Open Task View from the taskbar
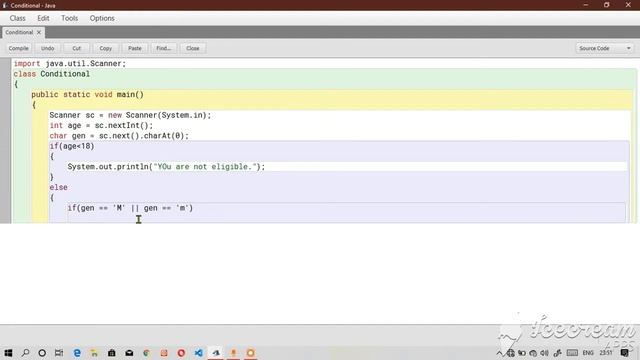Screen dimensions: 640x360 59,353
